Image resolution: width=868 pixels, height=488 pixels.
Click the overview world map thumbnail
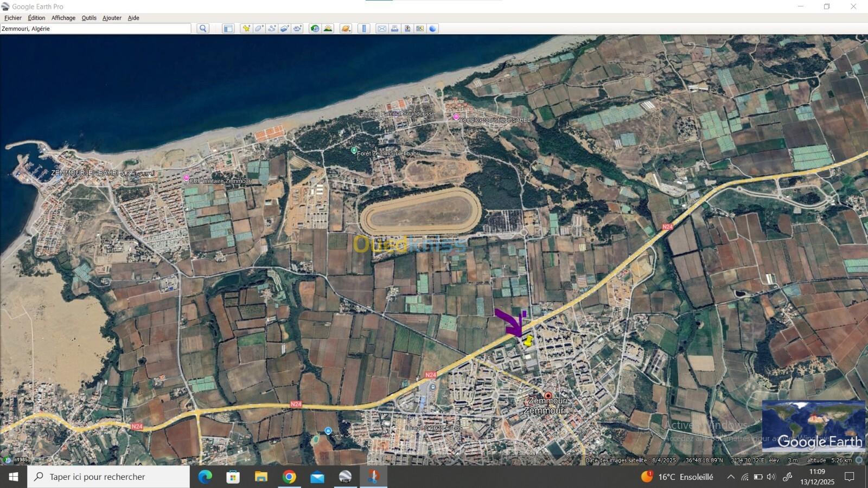click(813, 426)
